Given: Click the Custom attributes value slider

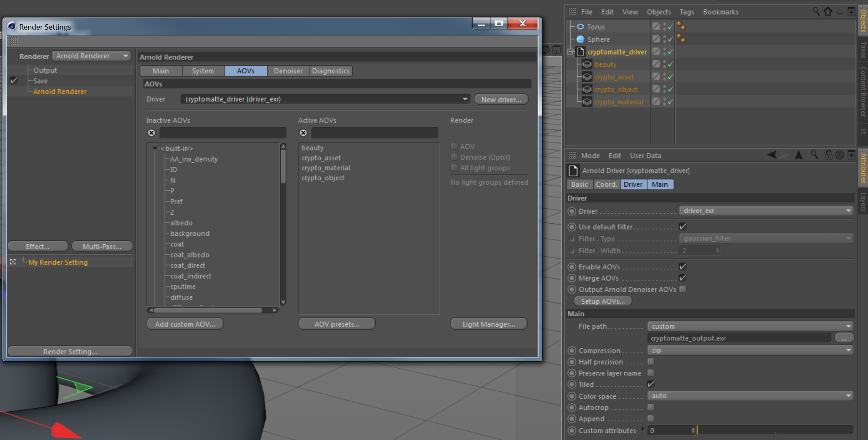Looking at the screenshot, I should pos(775,430).
